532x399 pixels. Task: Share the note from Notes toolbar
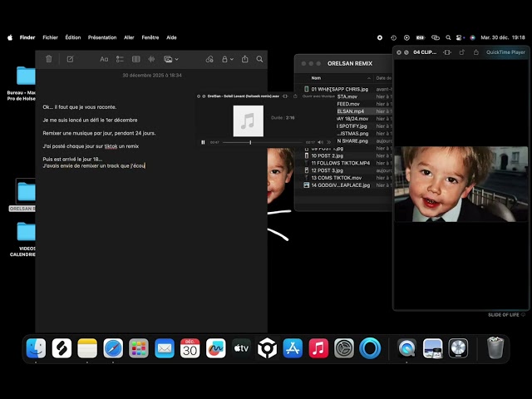pos(244,59)
